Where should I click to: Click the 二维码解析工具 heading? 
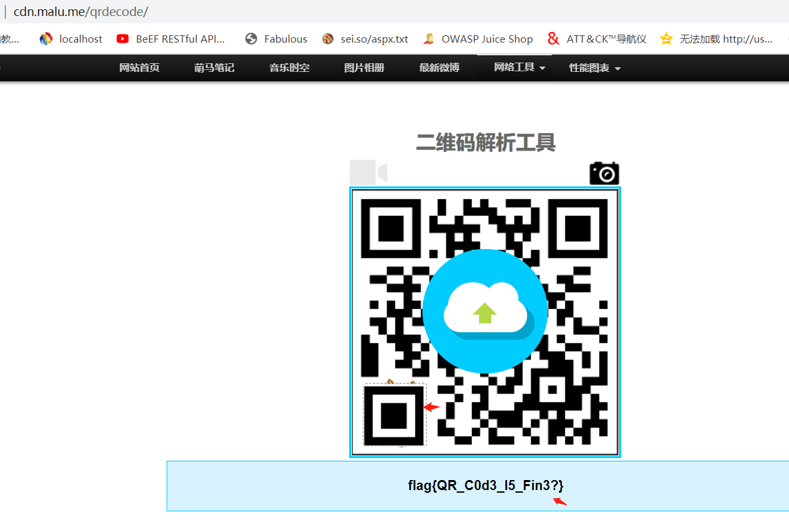486,142
